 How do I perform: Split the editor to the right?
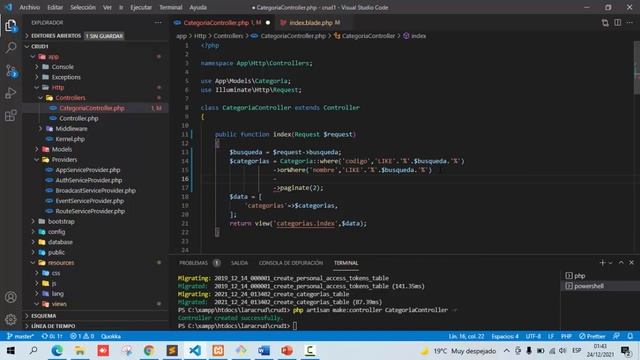click(x=618, y=22)
